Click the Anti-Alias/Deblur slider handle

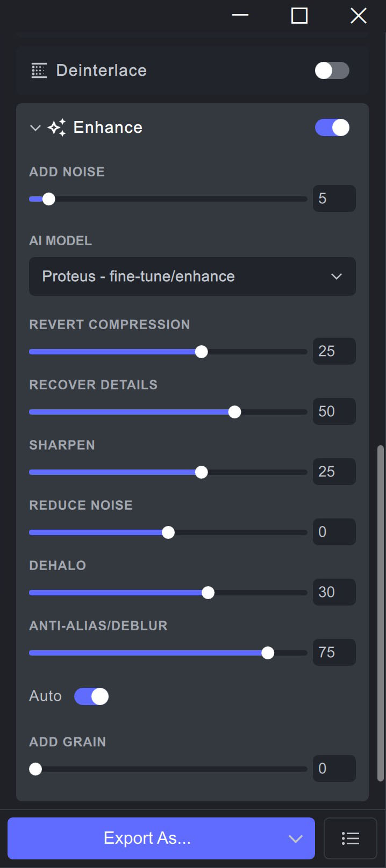tap(268, 653)
